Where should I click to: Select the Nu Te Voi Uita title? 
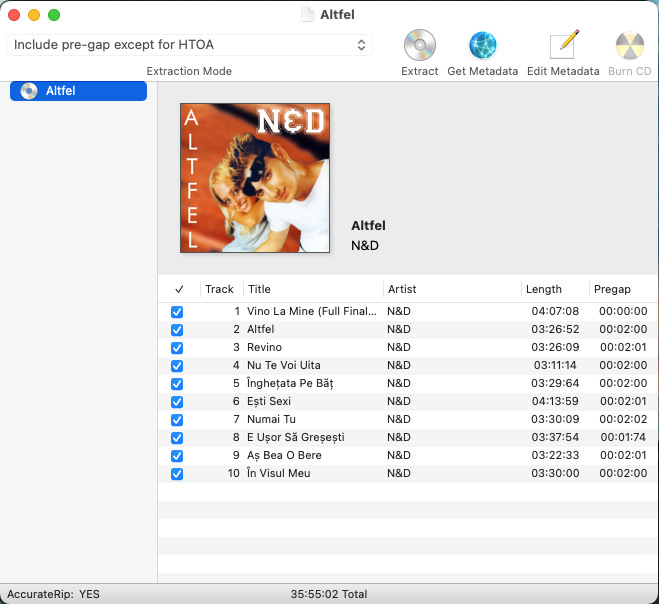click(284, 365)
